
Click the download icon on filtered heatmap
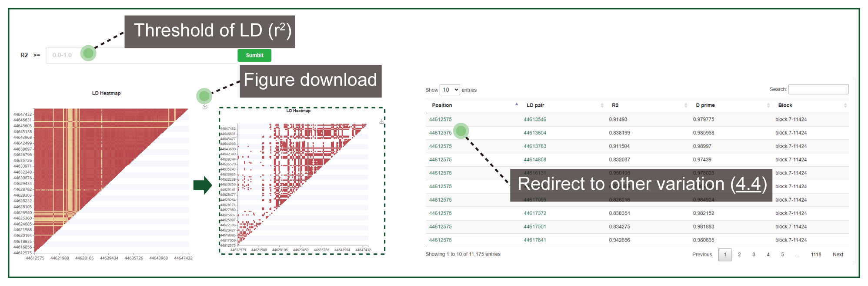tap(381, 121)
